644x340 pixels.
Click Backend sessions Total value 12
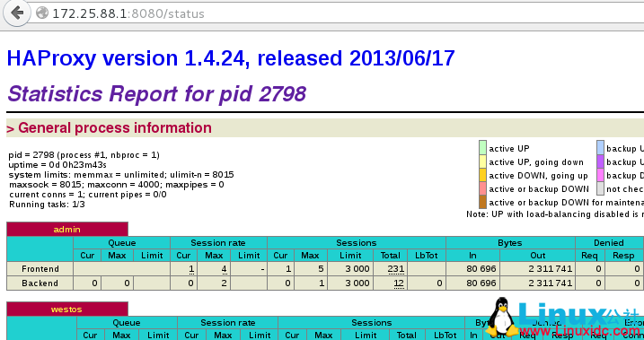point(399,283)
